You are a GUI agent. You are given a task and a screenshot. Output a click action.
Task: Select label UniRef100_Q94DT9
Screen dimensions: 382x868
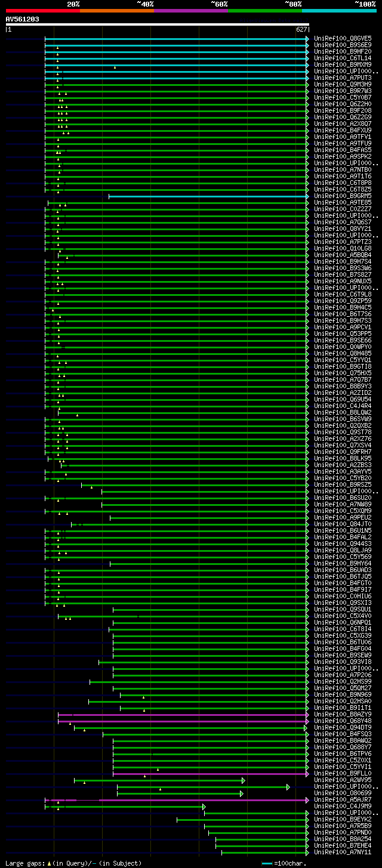tap(343, 727)
